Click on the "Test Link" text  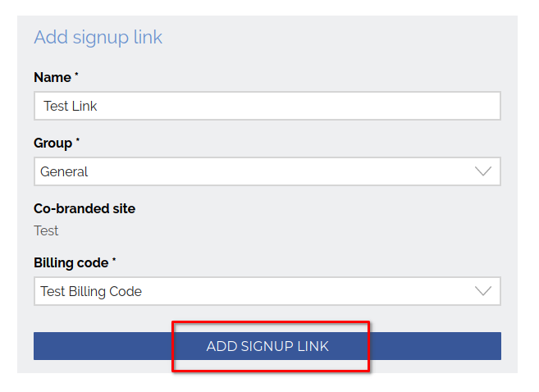(71, 106)
